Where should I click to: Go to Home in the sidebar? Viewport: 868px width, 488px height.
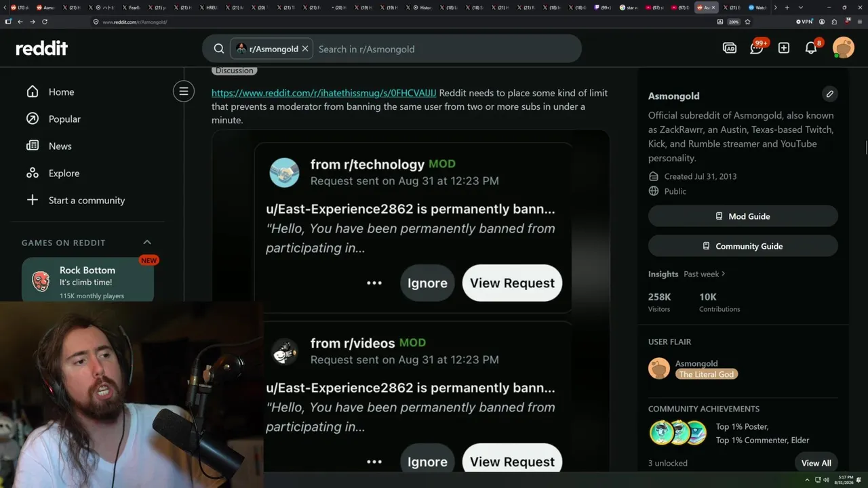tap(61, 92)
